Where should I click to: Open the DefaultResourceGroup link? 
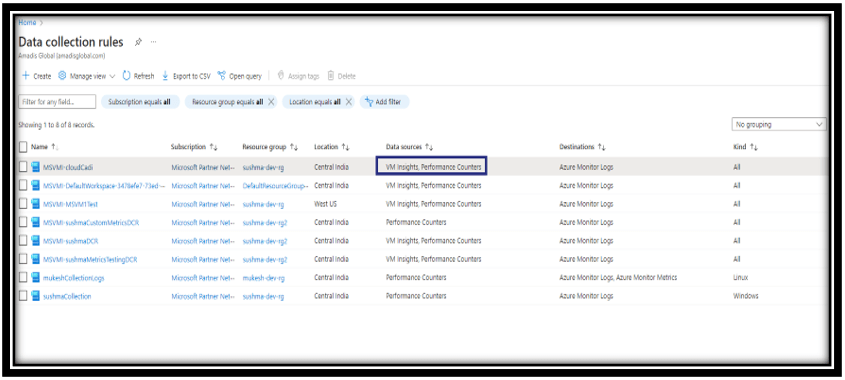[x=275, y=185]
